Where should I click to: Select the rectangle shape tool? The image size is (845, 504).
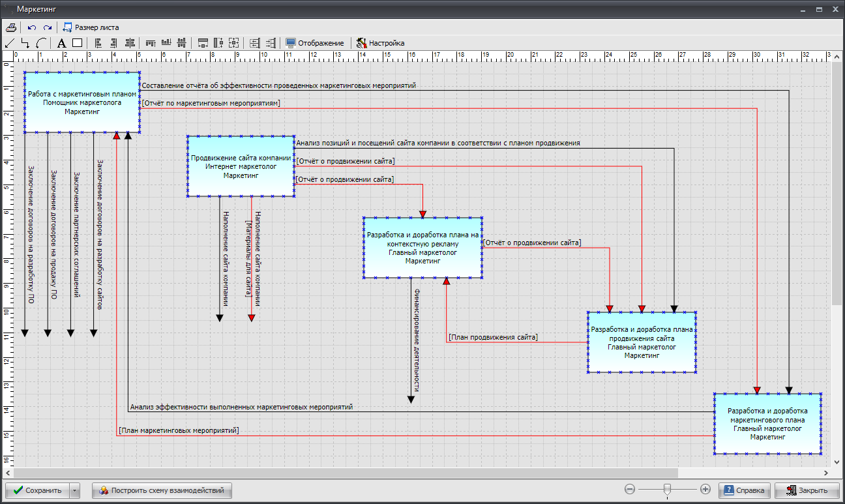click(77, 43)
